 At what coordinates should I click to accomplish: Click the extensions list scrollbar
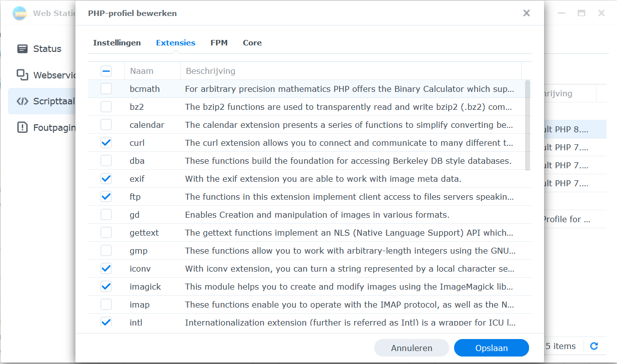click(x=528, y=125)
